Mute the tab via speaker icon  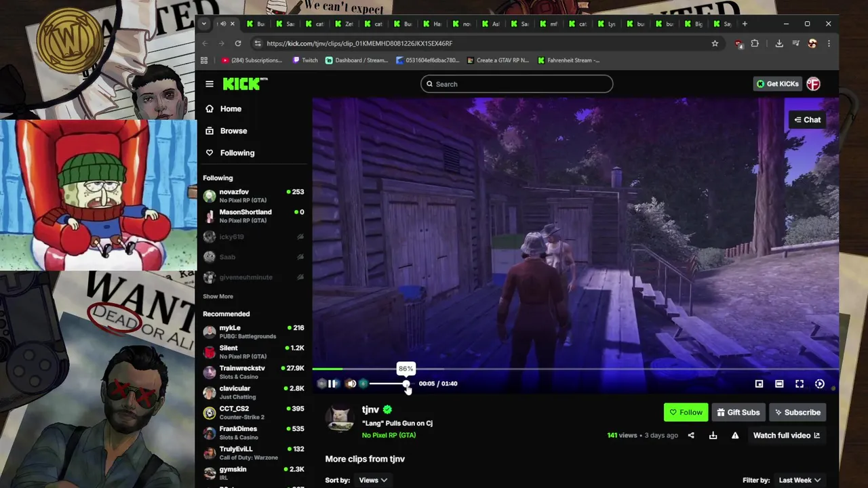(x=223, y=24)
